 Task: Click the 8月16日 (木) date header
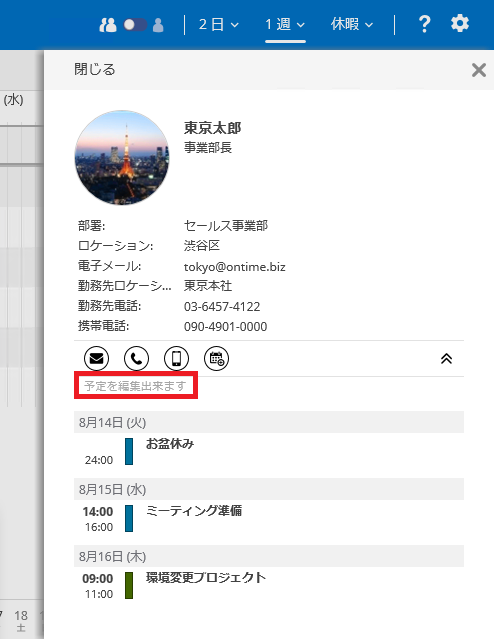point(269,556)
